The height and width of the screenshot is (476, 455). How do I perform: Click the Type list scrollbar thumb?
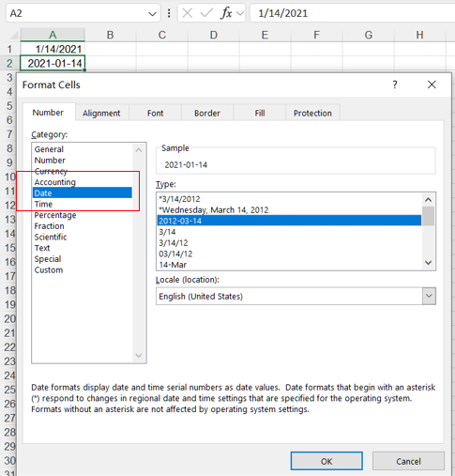(429, 216)
